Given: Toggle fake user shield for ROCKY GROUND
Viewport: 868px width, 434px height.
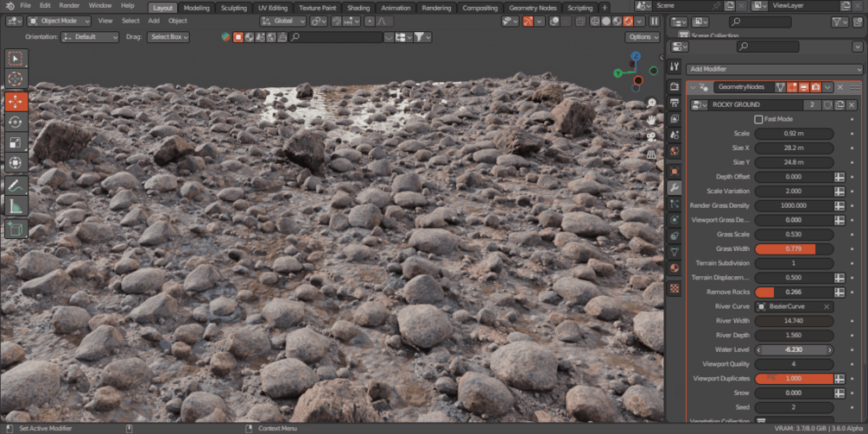Looking at the screenshot, I should (827, 105).
